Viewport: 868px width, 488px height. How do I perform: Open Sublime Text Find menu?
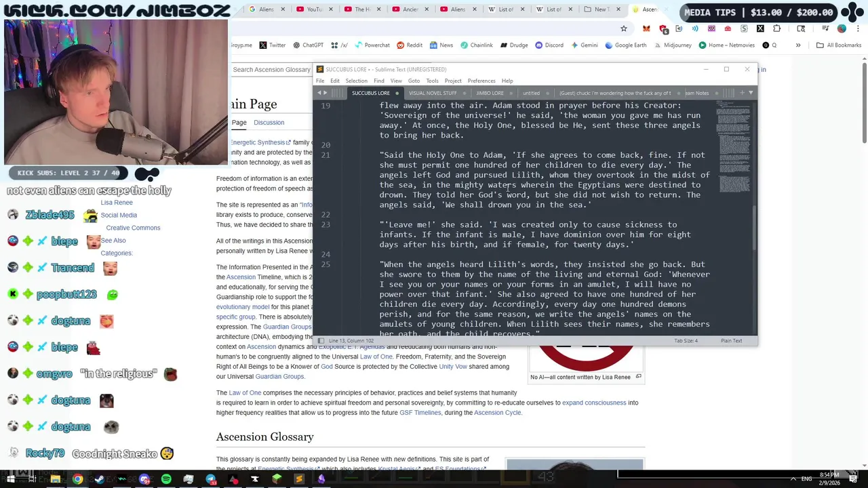click(378, 81)
